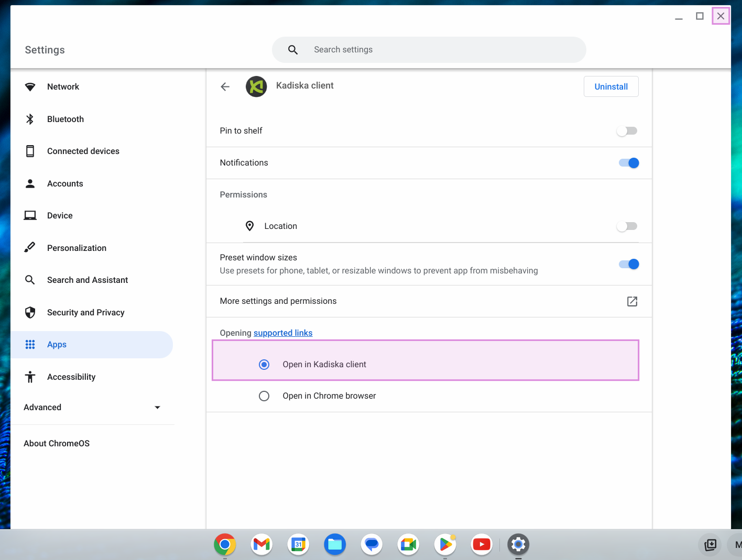The width and height of the screenshot is (742, 560).
Task: Go to Bluetooth settings
Action: click(92, 119)
